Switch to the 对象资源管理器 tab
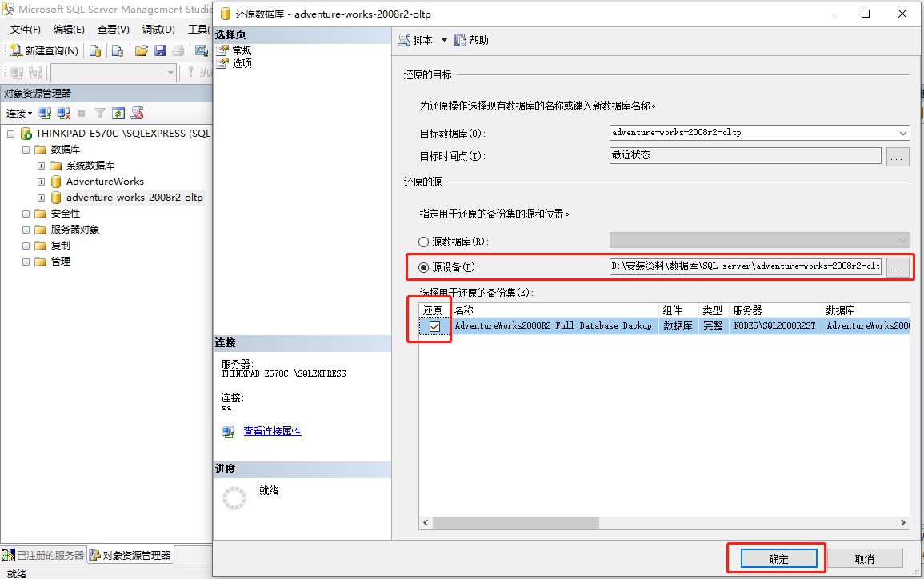Screen dimensions: 924x579 tap(131, 555)
